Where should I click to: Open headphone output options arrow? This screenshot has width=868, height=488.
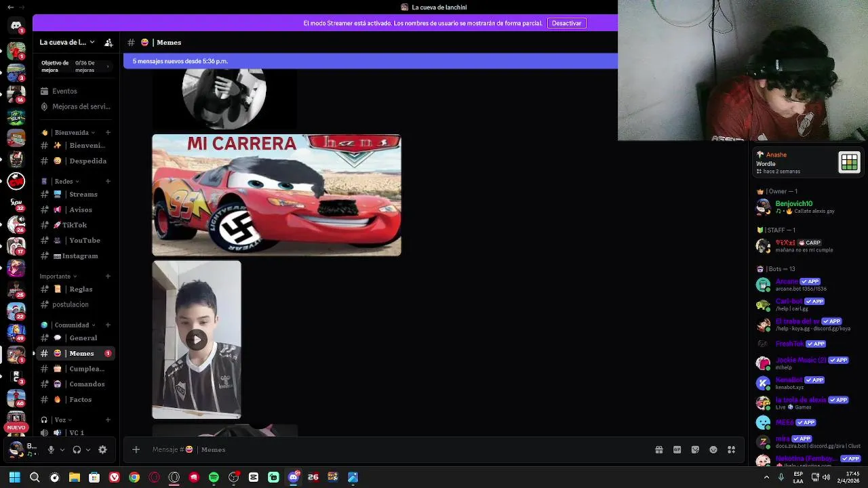click(88, 449)
